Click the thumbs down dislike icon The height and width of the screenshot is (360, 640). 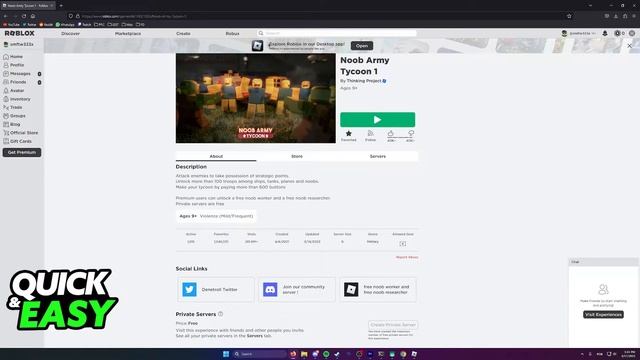[411, 133]
